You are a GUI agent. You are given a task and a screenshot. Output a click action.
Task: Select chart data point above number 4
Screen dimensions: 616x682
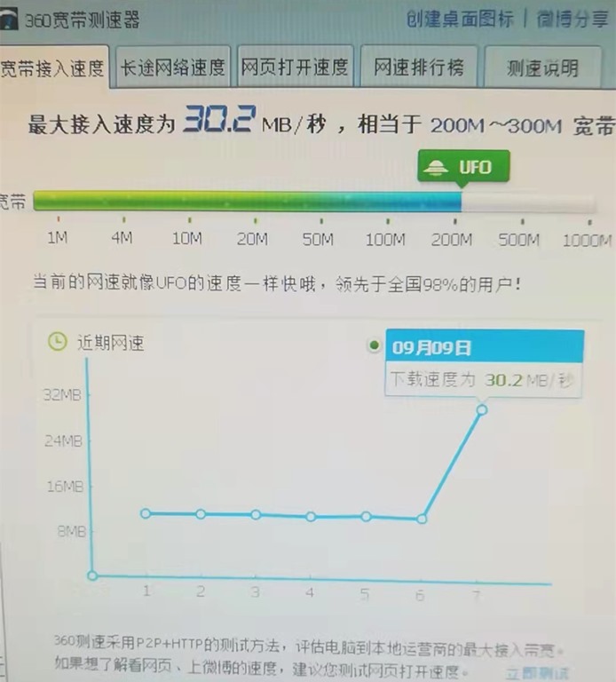tap(311, 516)
